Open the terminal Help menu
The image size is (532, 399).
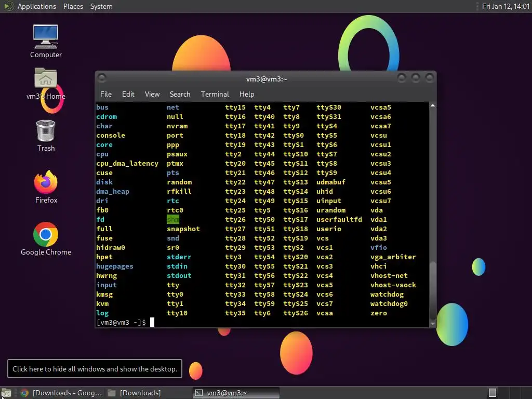click(x=247, y=94)
